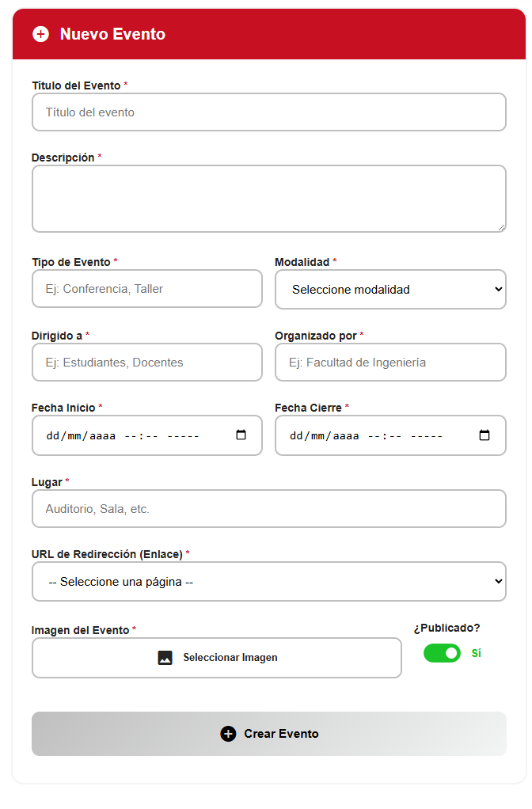This screenshot has height=809, width=532.
Task: Expand the URL de Redirección page selector
Action: (268, 582)
